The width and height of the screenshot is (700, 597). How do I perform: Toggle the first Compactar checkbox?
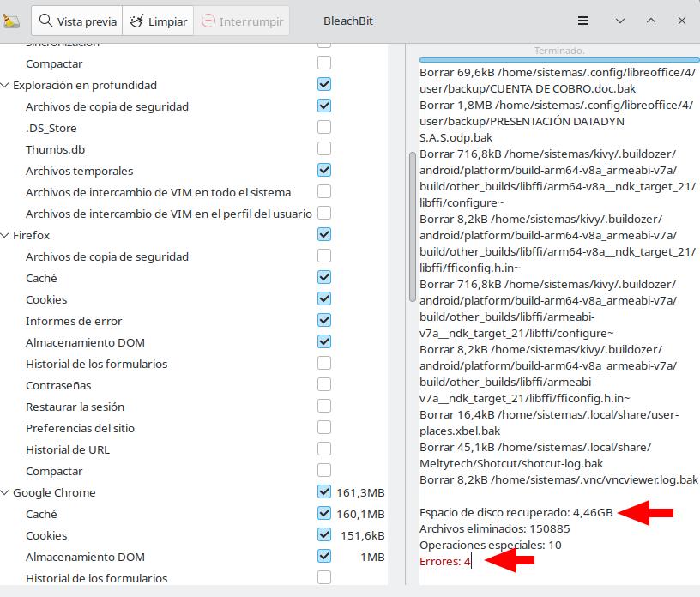(x=324, y=63)
